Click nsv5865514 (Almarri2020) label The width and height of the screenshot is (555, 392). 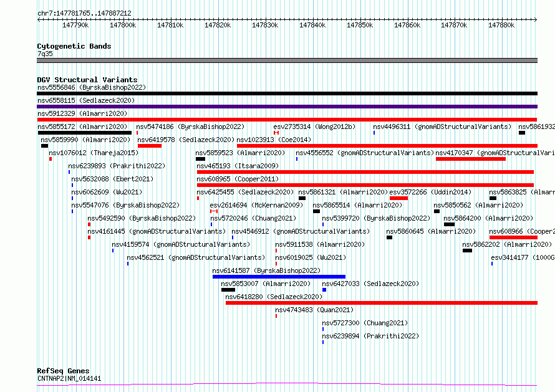(x=357, y=205)
